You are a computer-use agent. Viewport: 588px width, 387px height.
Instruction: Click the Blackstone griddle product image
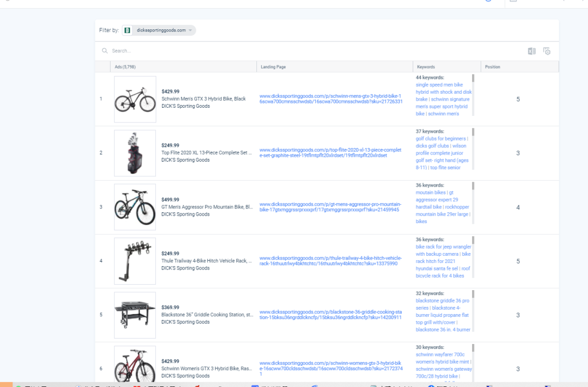(135, 315)
